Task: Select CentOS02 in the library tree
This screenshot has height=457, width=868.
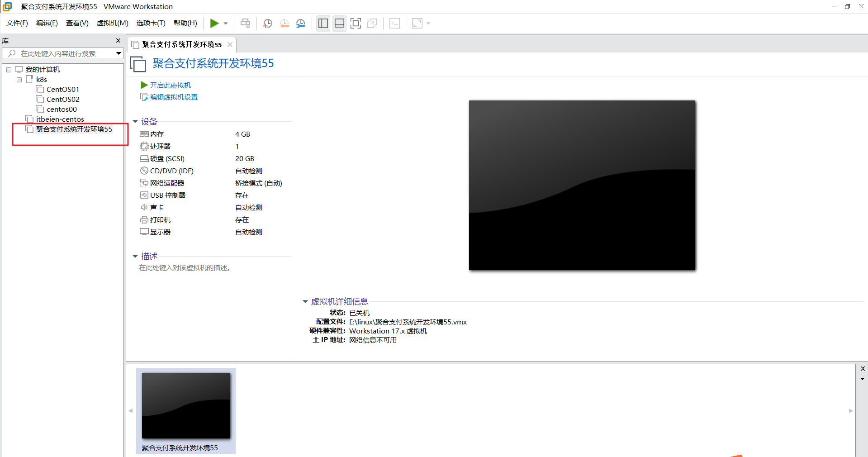Action: click(62, 100)
